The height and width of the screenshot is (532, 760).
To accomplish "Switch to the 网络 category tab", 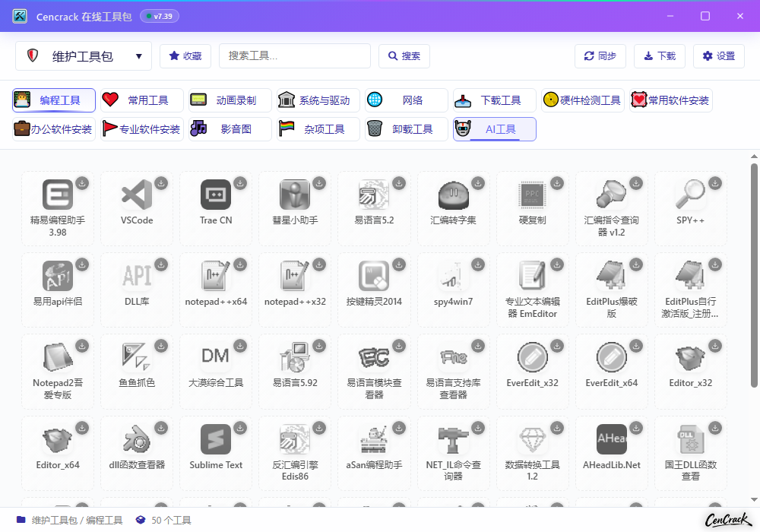I will point(407,100).
